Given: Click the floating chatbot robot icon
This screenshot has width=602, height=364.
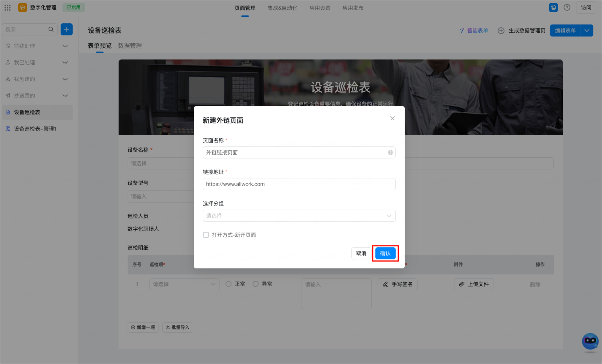Looking at the screenshot, I should pos(590,341).
